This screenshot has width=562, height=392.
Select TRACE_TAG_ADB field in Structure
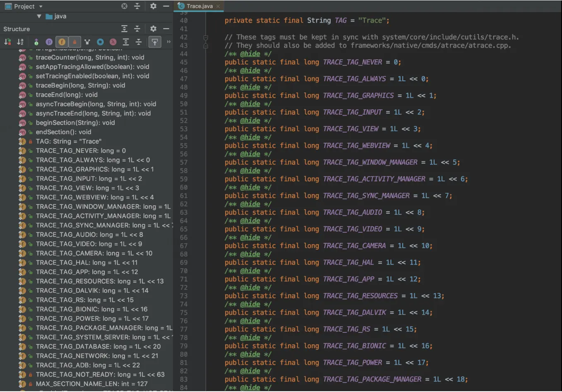pyautogui.click(x=88, y=365)
